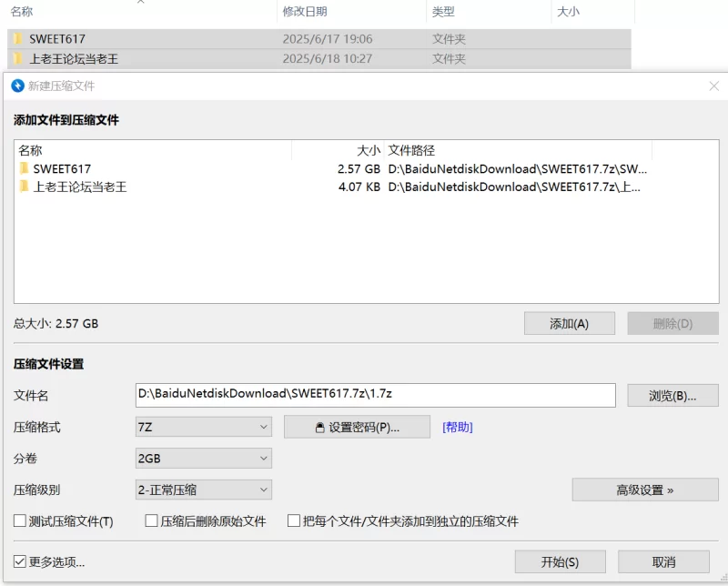728x586 pixels.
Task: Open the [帮助] help link
Action: [458, 427]
